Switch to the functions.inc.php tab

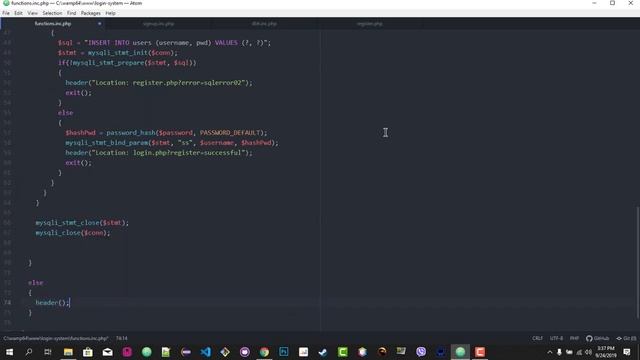coord(53,24)
